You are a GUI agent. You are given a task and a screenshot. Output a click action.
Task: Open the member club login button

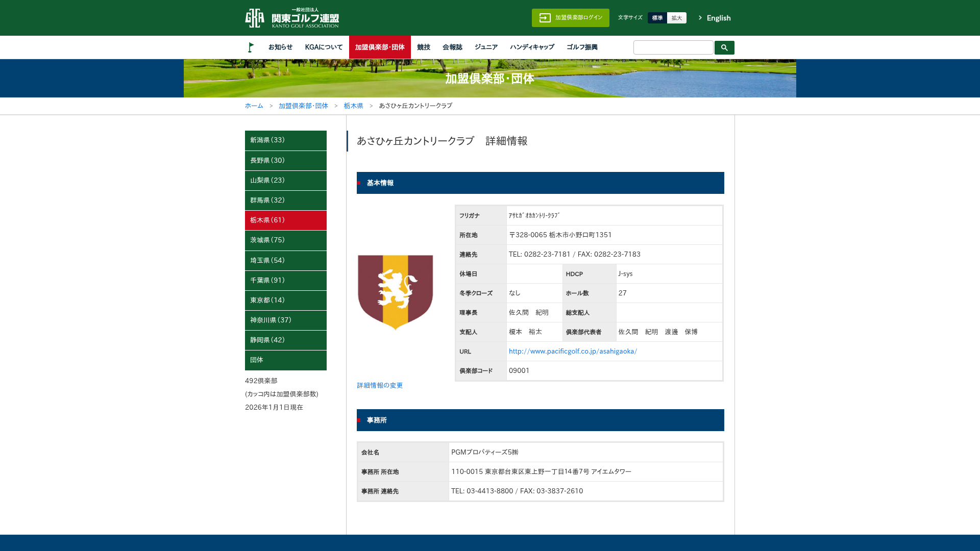tap(571, 18)
